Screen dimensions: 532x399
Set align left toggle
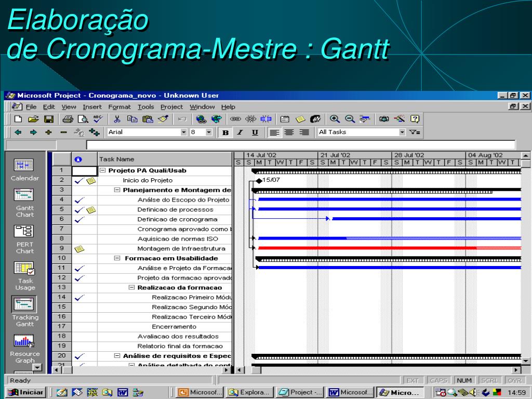pos(274,132)
